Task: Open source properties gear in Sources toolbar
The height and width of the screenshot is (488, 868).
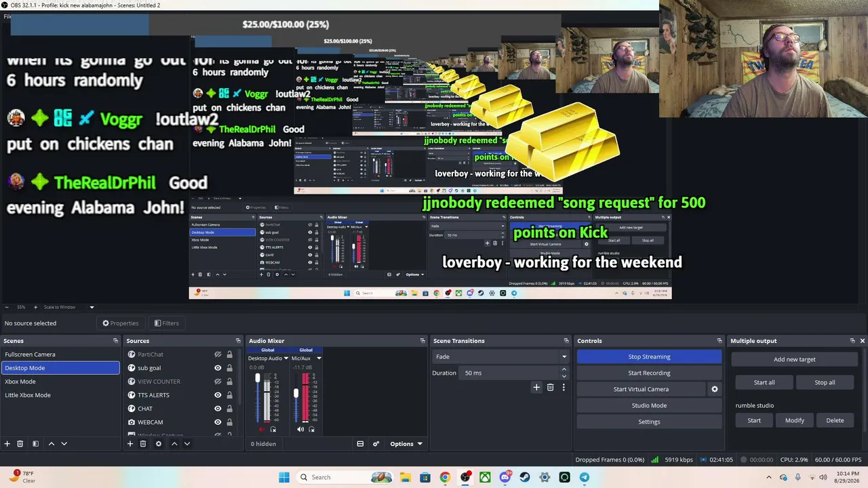Action: 159,444
